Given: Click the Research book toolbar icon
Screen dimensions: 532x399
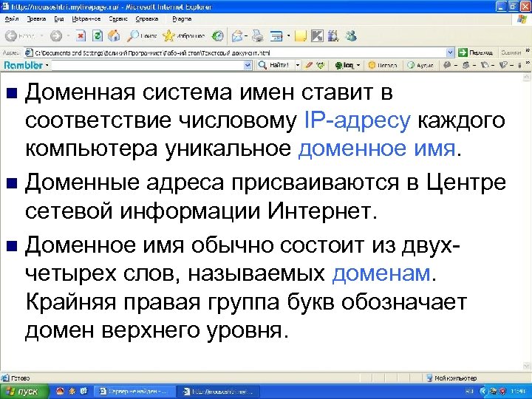Looking at the screenshot, I should [333, 35].
